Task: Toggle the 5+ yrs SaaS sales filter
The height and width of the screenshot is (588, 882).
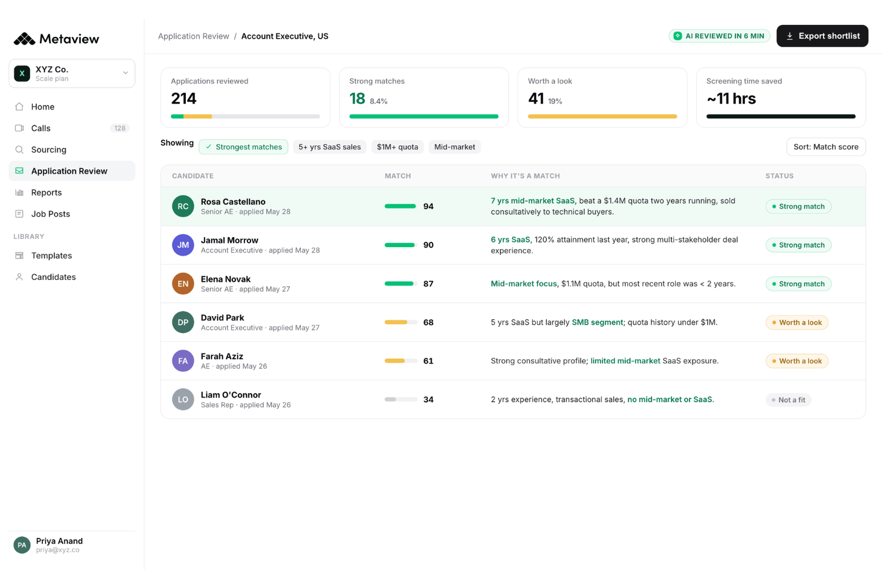Action: coord(330,147)
